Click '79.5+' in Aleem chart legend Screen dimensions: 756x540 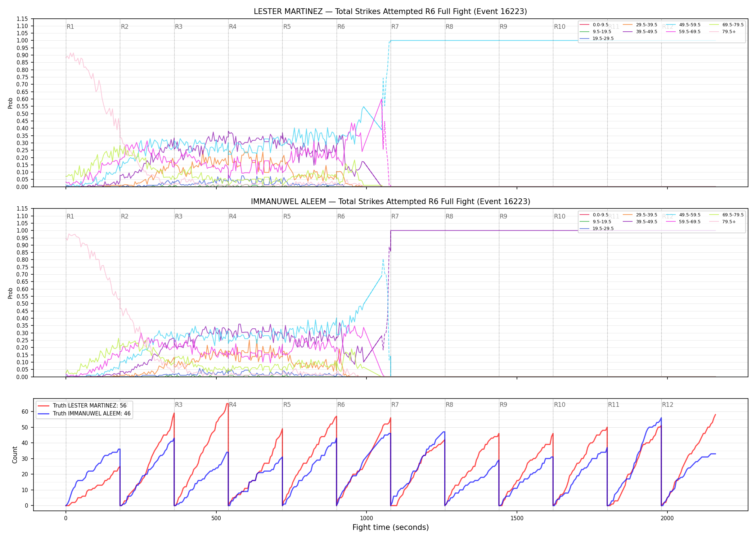coord(729,222)
